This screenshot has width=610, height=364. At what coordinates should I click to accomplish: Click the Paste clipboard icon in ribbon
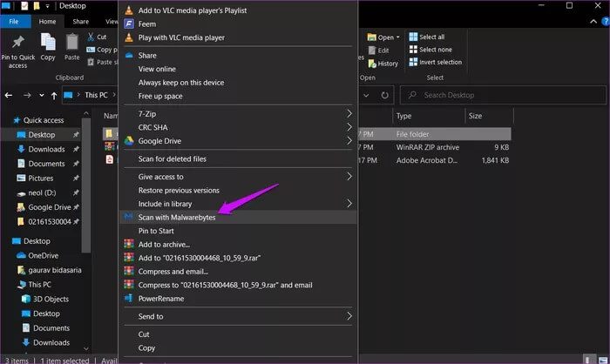click(72, 42)
